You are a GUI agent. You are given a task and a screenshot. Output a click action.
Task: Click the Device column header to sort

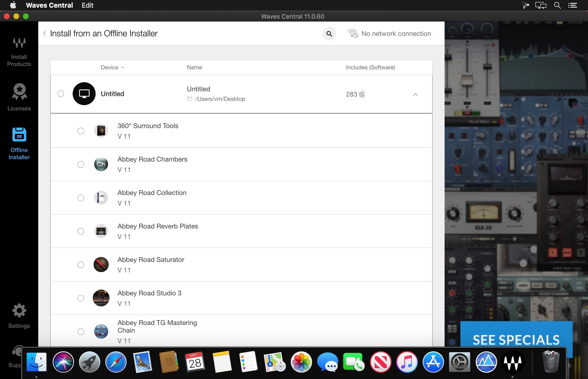(112, 67)
